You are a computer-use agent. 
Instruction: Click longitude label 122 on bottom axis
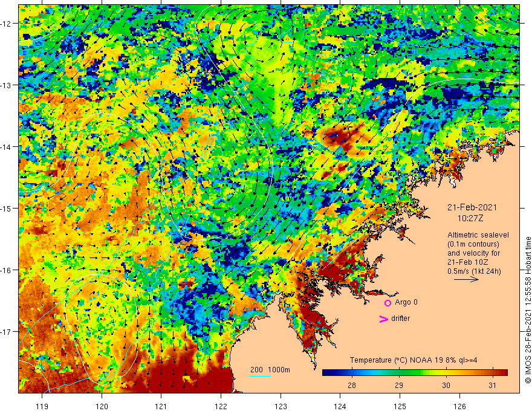pyautogui.click(x=221, y=406)
